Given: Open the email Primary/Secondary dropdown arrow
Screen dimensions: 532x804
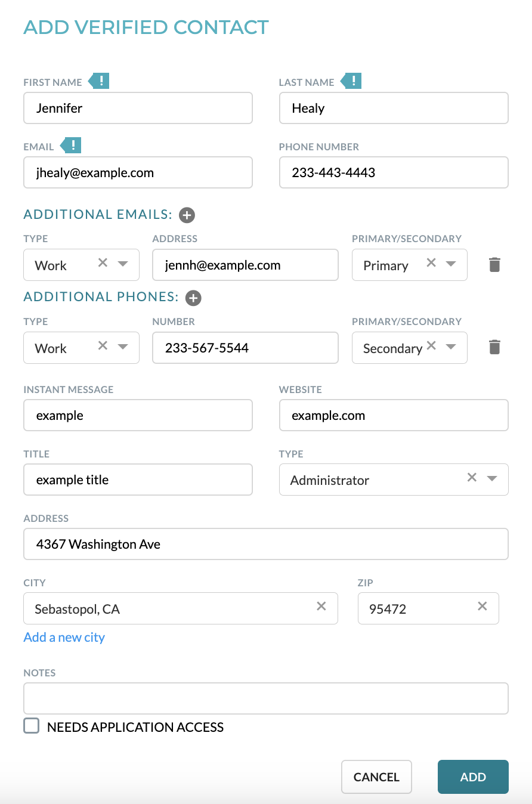Looking at the screenshot, I should [451, 264].
